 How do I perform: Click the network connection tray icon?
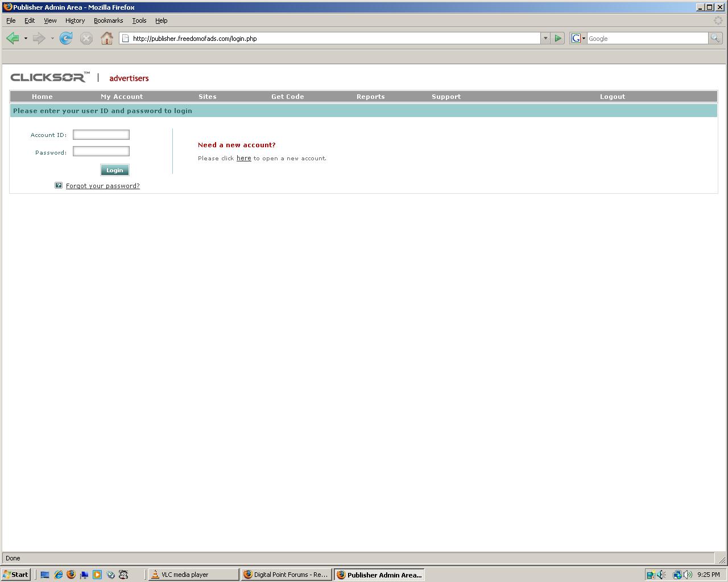677,575
